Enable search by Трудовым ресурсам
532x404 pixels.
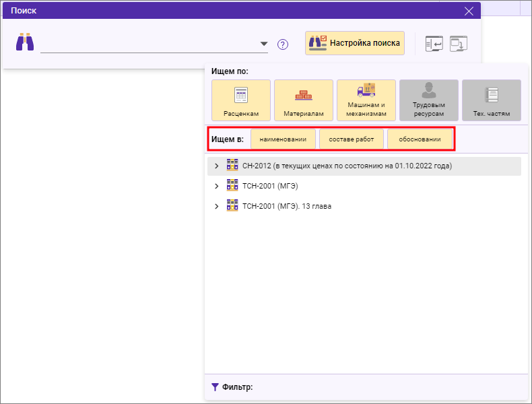pyautogui.click(x=428, y=100)
